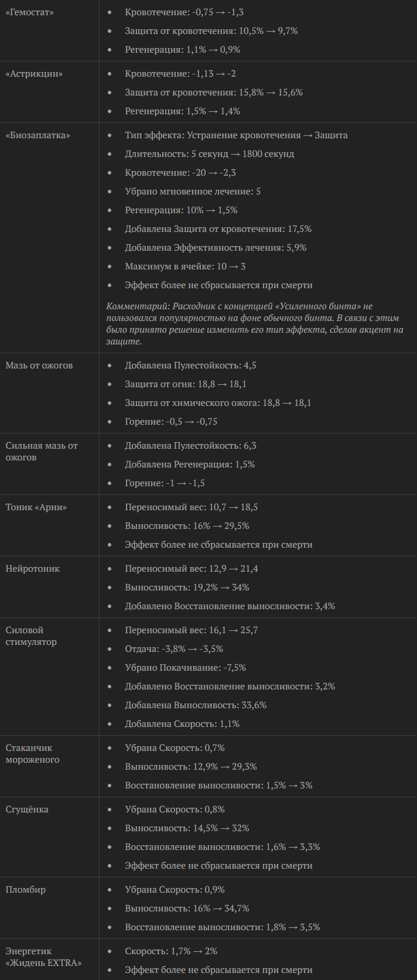Click the 'Убрано Покачивание: -7,5%' line

point(185,668)
